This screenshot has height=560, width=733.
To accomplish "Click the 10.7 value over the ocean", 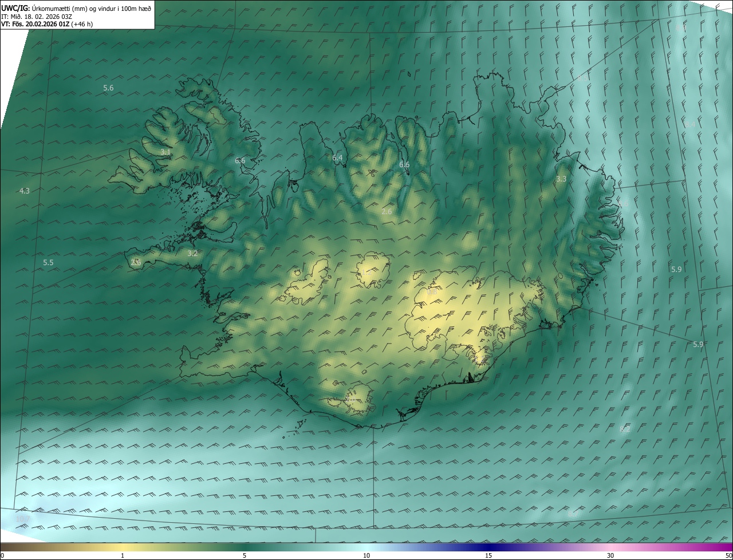I will [22, 519].
